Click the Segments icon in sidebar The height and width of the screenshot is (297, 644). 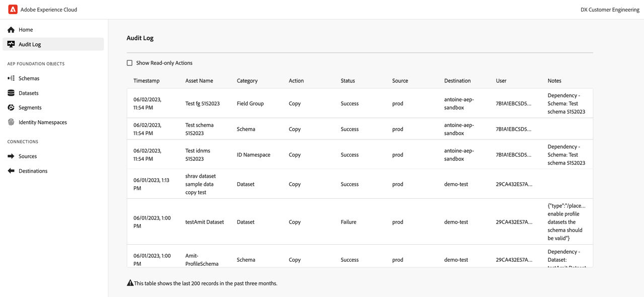pyautogui.click(x=11, y=108)
